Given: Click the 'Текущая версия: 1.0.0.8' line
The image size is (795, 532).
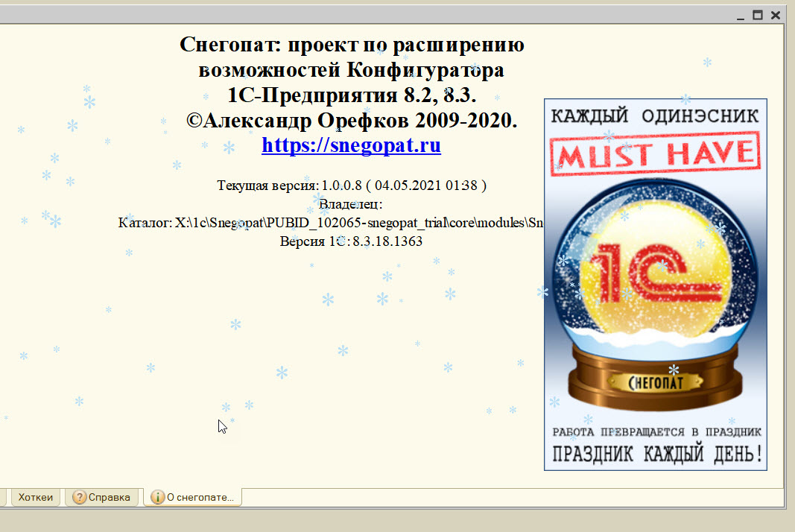Looking at the screenshot, I should [x=352, y=186].
